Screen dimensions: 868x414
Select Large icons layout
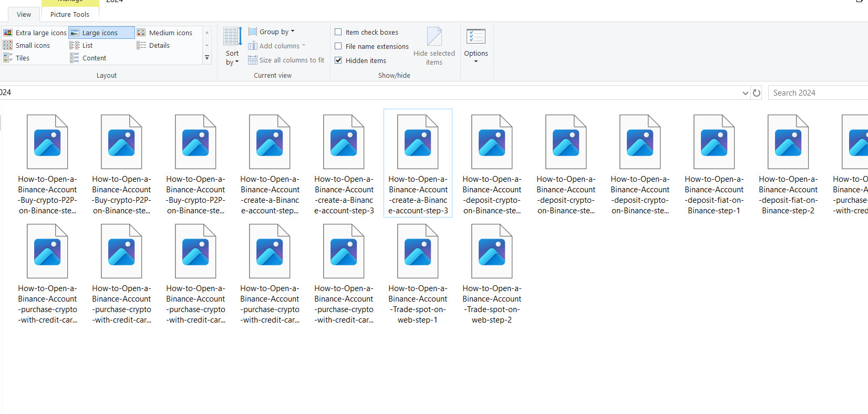coord(101,33)
